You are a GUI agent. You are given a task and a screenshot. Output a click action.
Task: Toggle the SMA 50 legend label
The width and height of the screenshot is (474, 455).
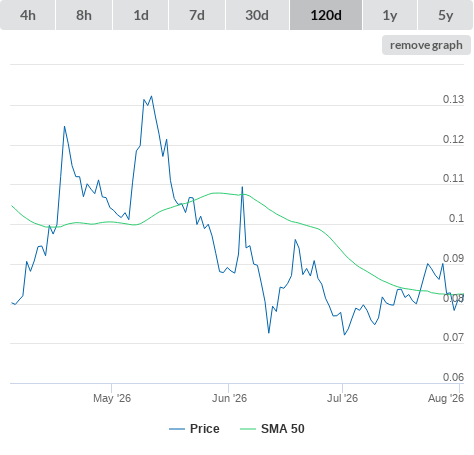pyautogui.click(x=283, y=429)
